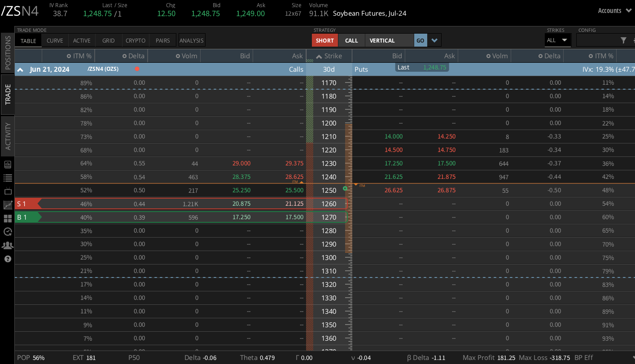Screen dimensions: 635x364
Task: Click put ask 14.750 at 1220 strike
Action: tap(447, 150)
